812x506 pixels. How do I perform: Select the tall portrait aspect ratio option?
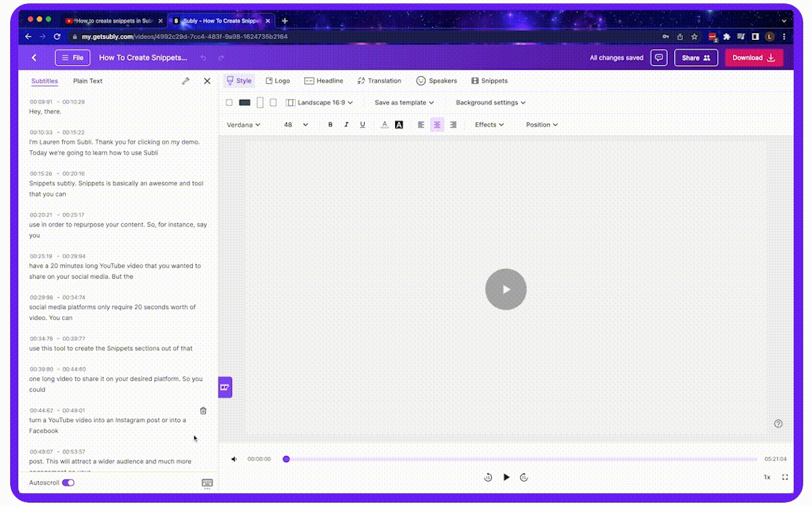(260, 103)
